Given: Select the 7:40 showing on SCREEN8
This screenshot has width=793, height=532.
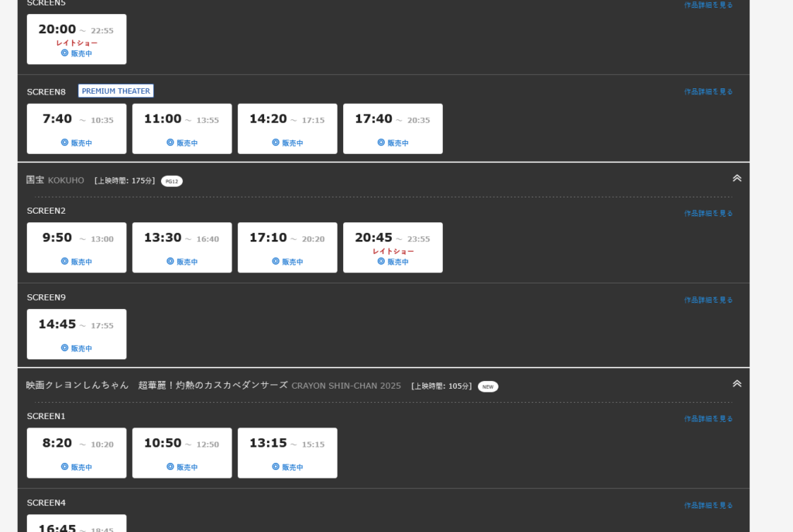Looking at the screenshot, I should (77, 129).
